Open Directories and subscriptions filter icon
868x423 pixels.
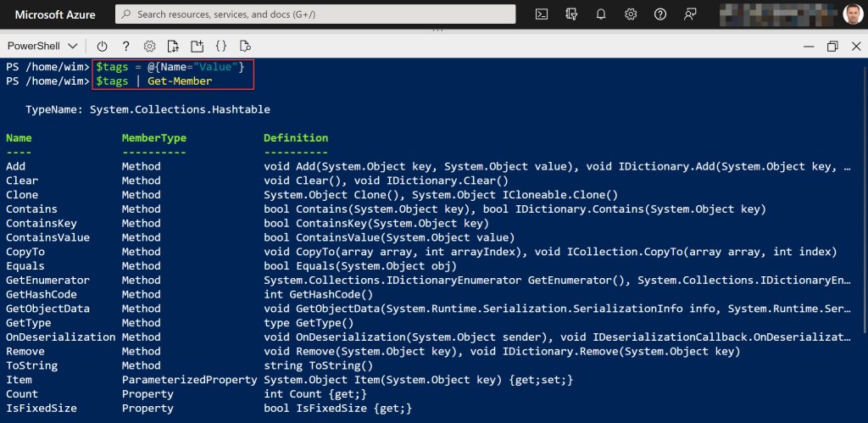(571, 14)
